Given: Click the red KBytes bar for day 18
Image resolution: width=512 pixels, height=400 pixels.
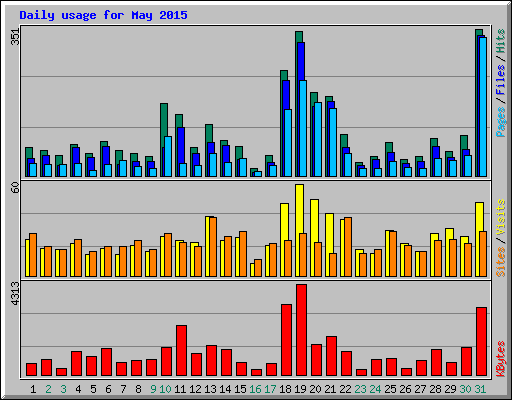Looking at the screenshot, I should pyautogui.click(x=286, y=340).
